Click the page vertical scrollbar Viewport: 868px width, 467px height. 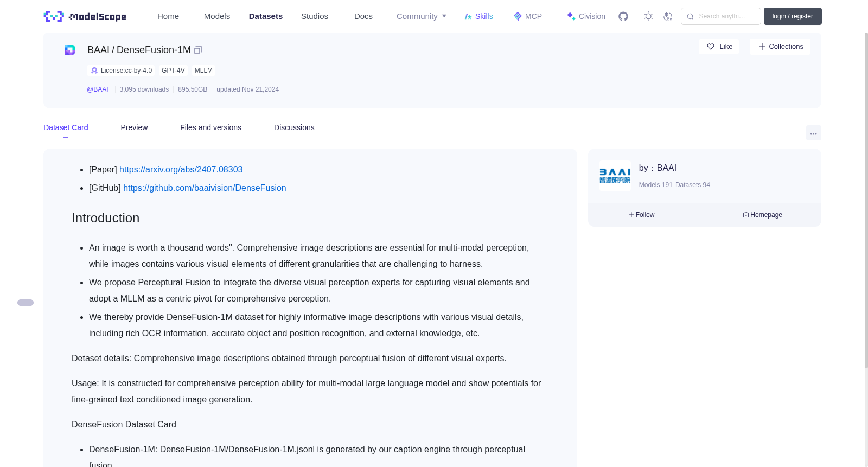tap(866, 201)
